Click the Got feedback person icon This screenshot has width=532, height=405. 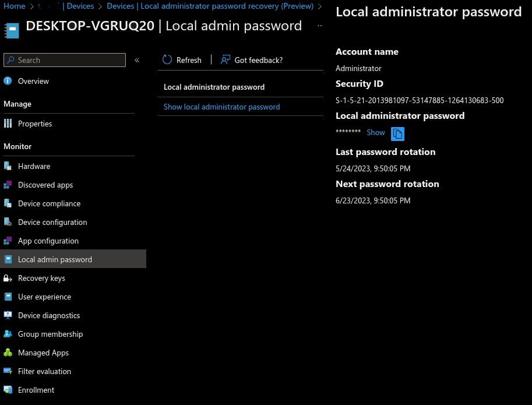(226, 59)
